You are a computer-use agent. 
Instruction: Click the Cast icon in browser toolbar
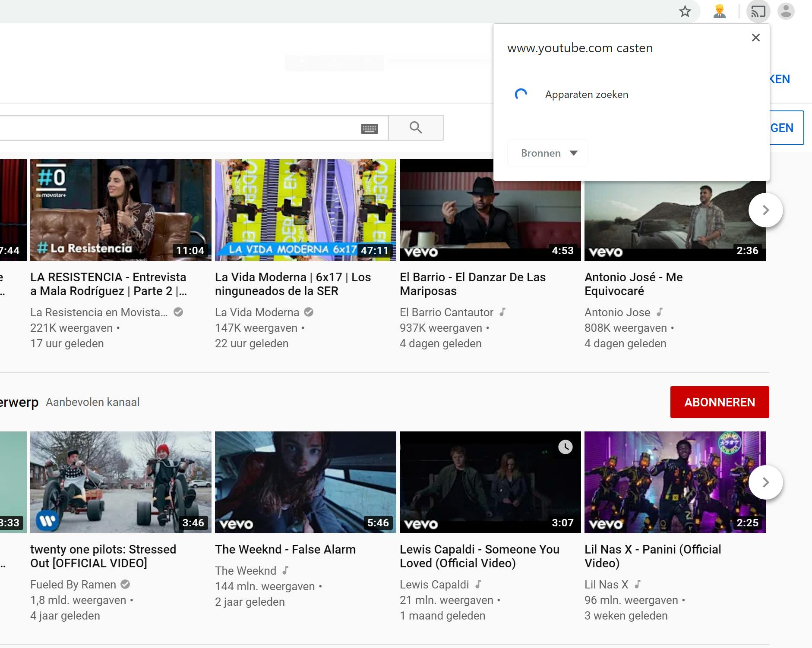758,12
